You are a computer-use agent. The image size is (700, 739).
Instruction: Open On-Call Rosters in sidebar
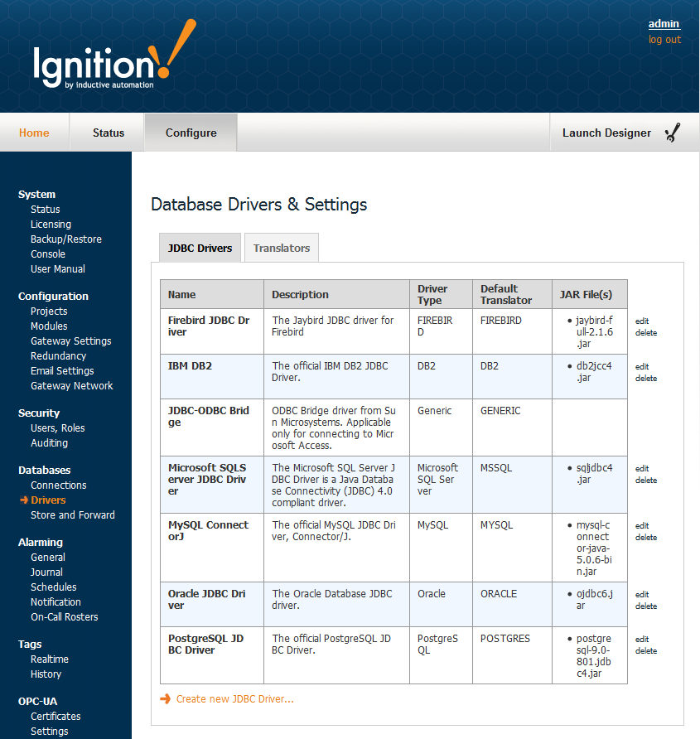pyautogui.click(x=64, y=617)
